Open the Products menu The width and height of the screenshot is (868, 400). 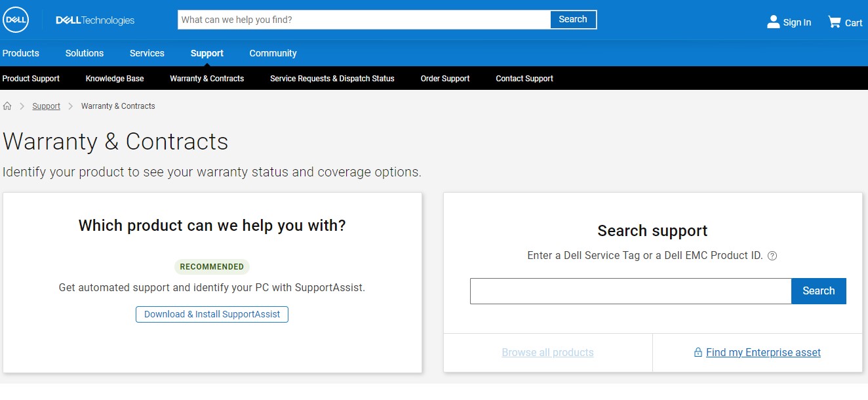tap(21, 53)
